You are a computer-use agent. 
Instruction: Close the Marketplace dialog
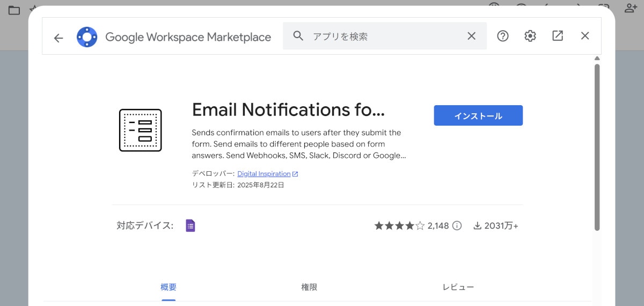[585, 36]
